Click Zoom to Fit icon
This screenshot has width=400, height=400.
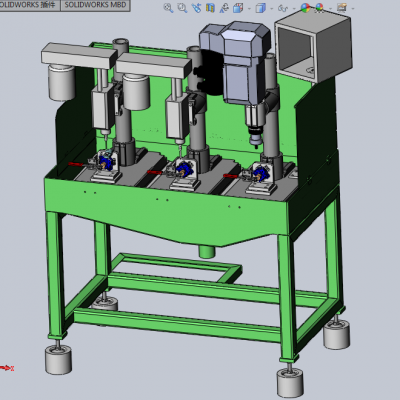(168, 8)
